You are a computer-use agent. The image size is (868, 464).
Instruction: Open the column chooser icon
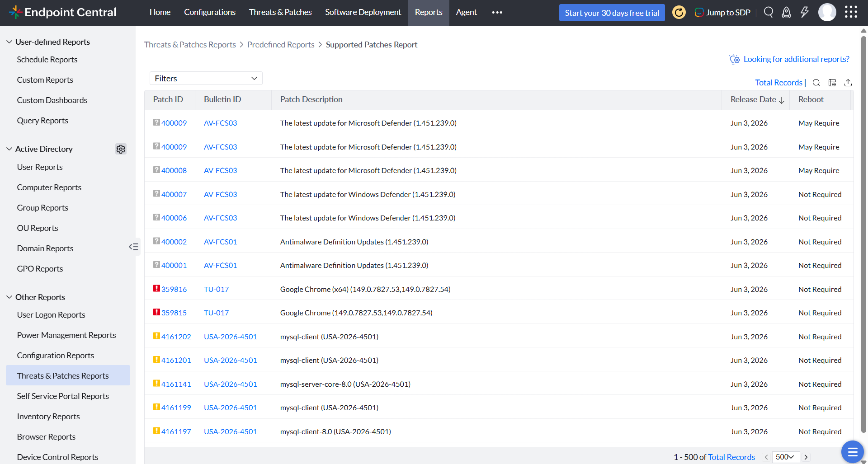point(832,83)
